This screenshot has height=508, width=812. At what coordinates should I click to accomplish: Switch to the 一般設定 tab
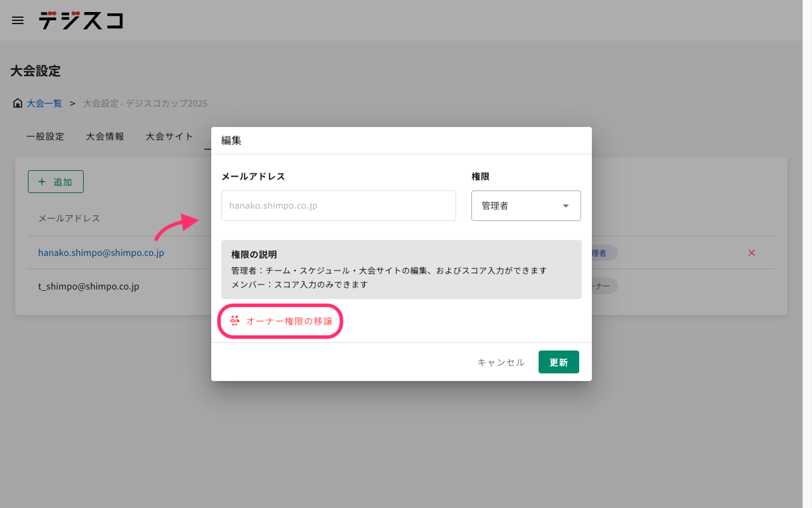(x=45, y=136)
